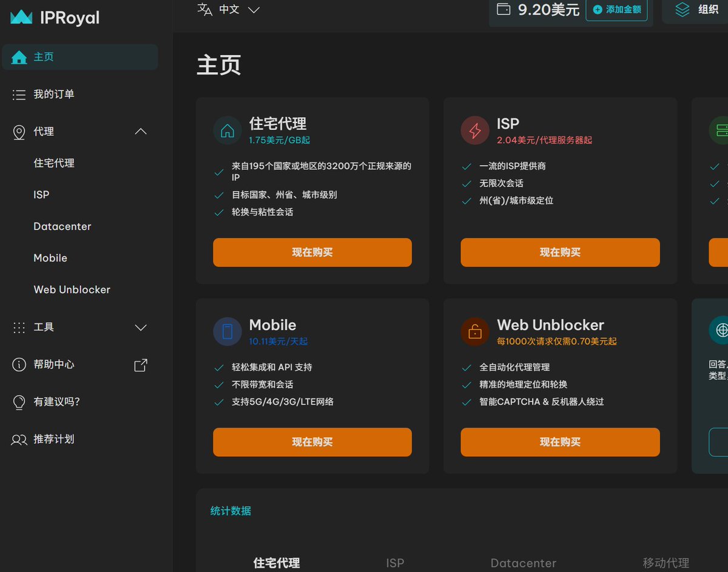This screenshot has width=728, height=572.
Task: Click the stacked layers icon for 组织
Action: (682, 10)
